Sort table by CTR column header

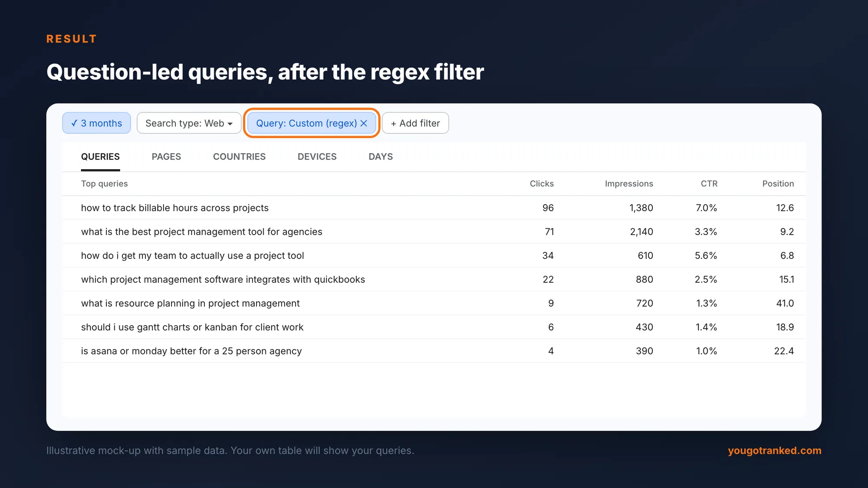tap(709, 183)
